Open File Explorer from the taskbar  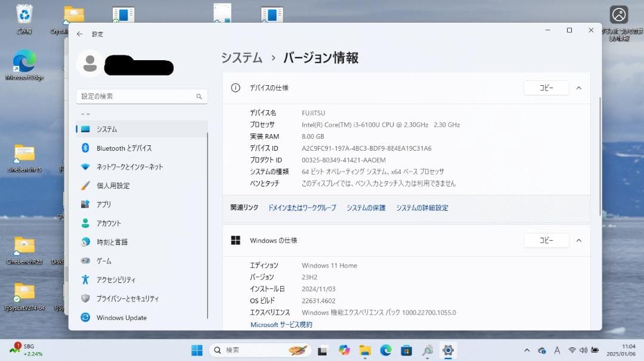365,350
